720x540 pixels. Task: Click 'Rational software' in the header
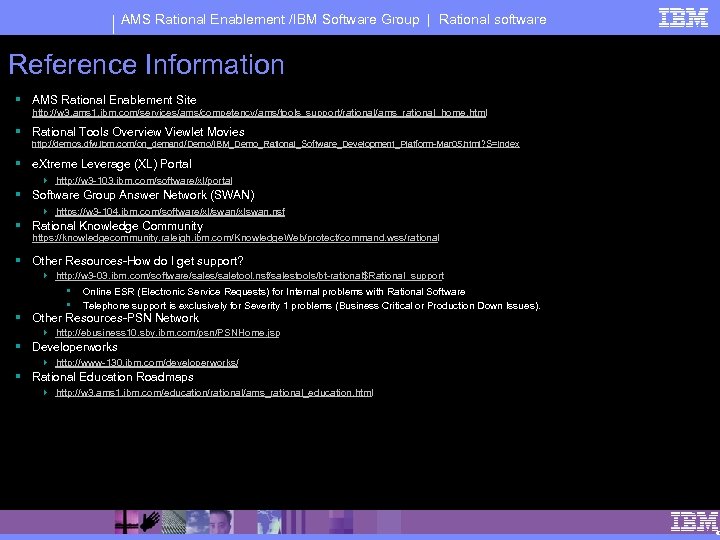[493, 19]
